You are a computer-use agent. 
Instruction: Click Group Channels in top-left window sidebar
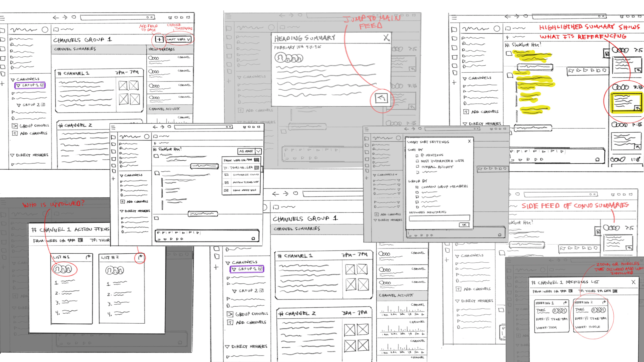[30, 126]
